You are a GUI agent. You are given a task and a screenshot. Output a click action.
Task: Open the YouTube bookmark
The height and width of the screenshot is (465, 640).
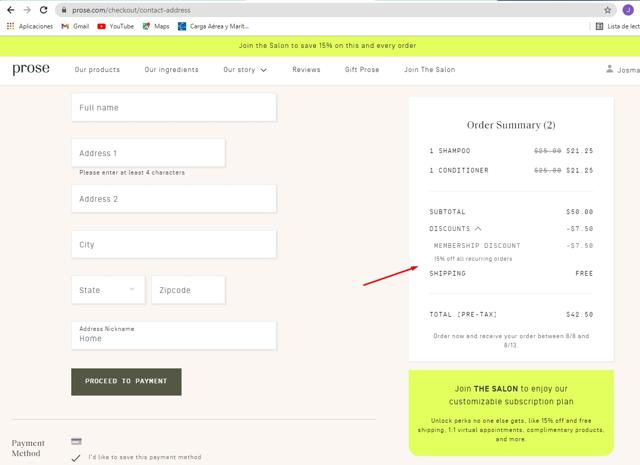116,26
